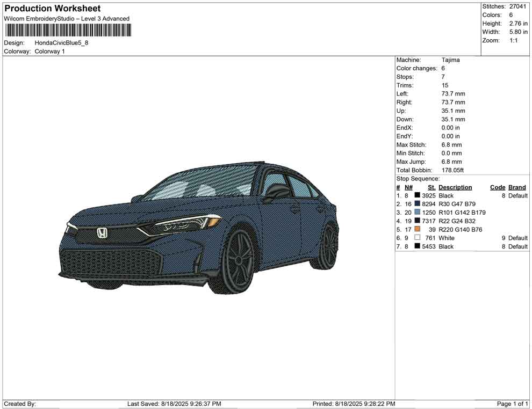This screenshot has width=532, height=409.
Task: Click stitch count 3925 in row 1
Action: (x=428, y=195)
